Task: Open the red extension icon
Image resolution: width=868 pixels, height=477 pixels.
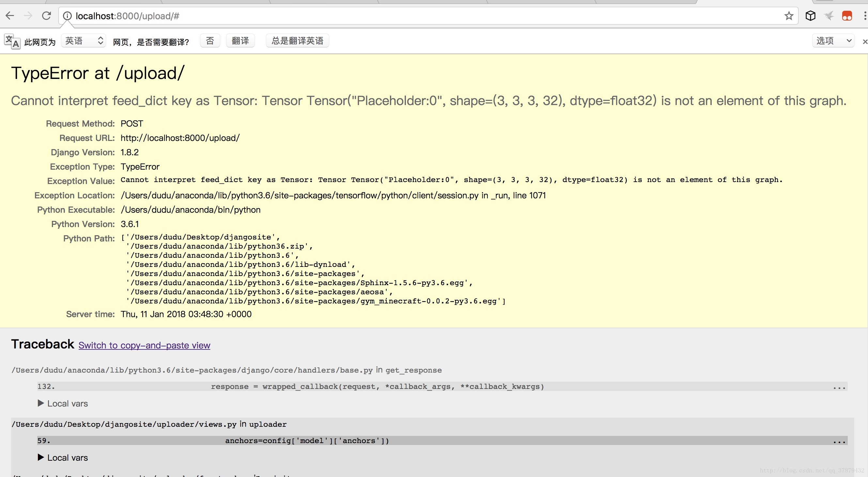Action: tap(847, 16)
